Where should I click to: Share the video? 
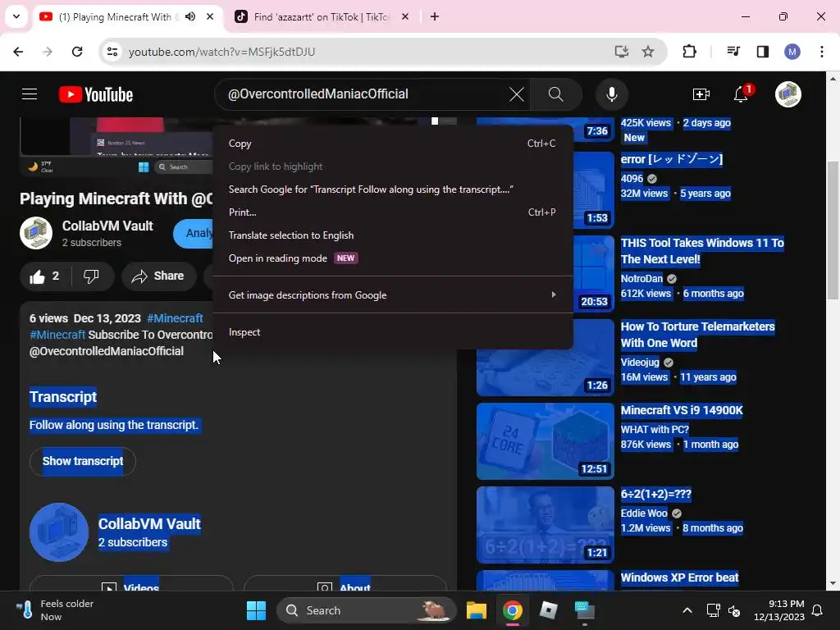[x=158, y=276]
